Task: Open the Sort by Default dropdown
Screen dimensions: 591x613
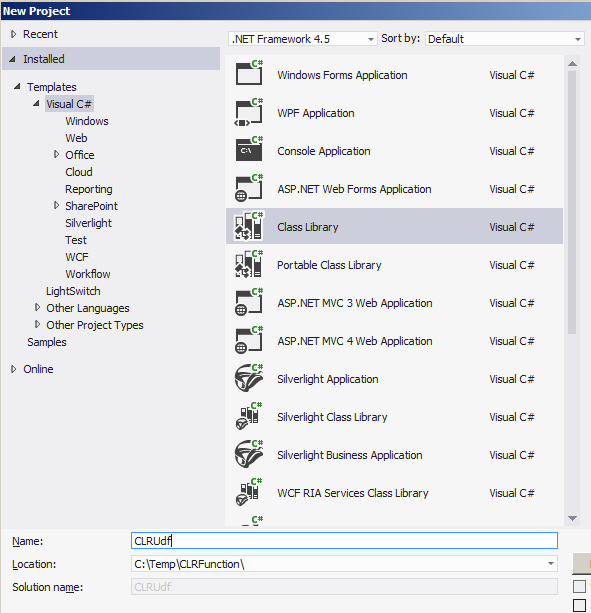Action: [x=505, y=39]
